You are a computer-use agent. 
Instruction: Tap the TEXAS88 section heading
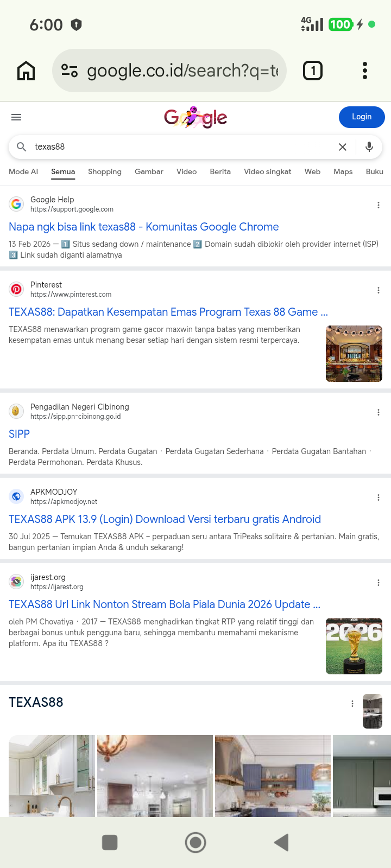coord(36,703)
